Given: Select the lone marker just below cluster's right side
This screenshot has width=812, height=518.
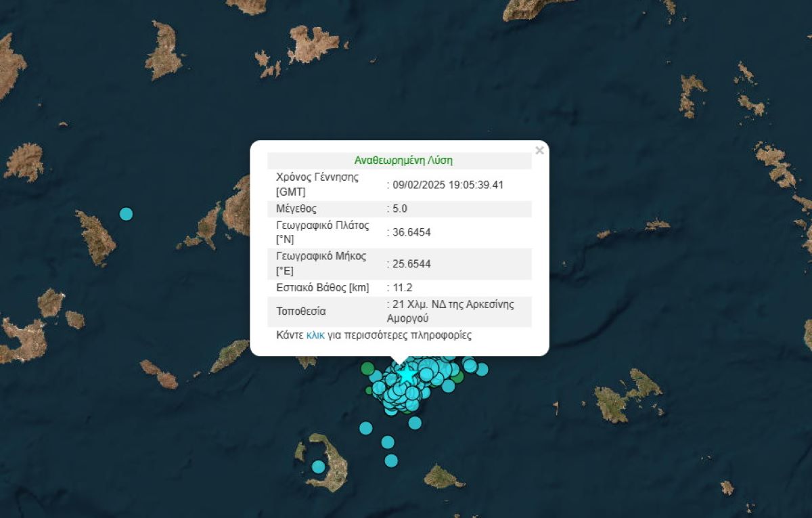Looking at the screenshot, I should (x=415, y=423).
